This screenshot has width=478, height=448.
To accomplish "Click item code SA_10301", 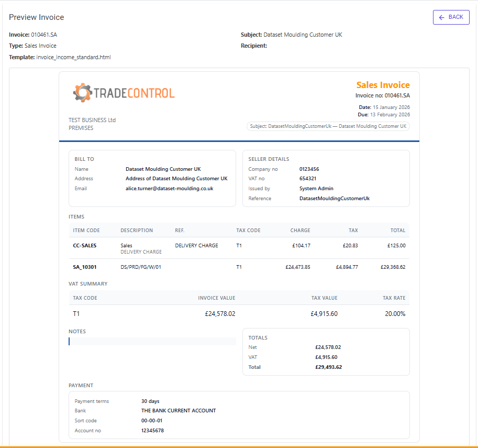I will click(84, 267).
